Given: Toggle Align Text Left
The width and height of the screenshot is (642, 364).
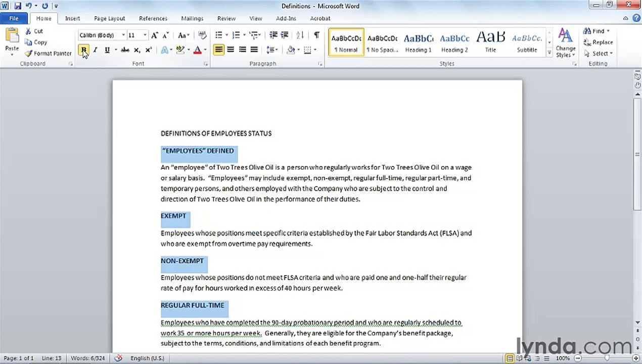Looking at the screenshot, I should tap(218, 50).
